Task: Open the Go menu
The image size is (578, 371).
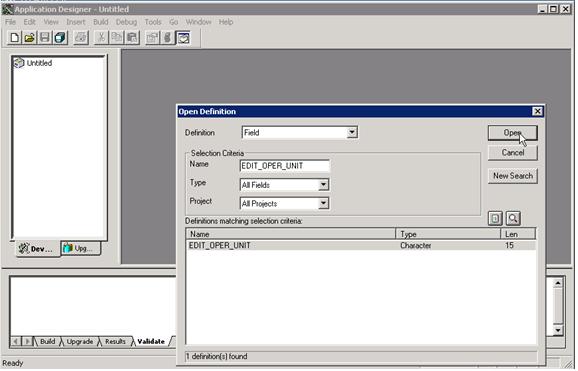Action: (x=174, y=22)
